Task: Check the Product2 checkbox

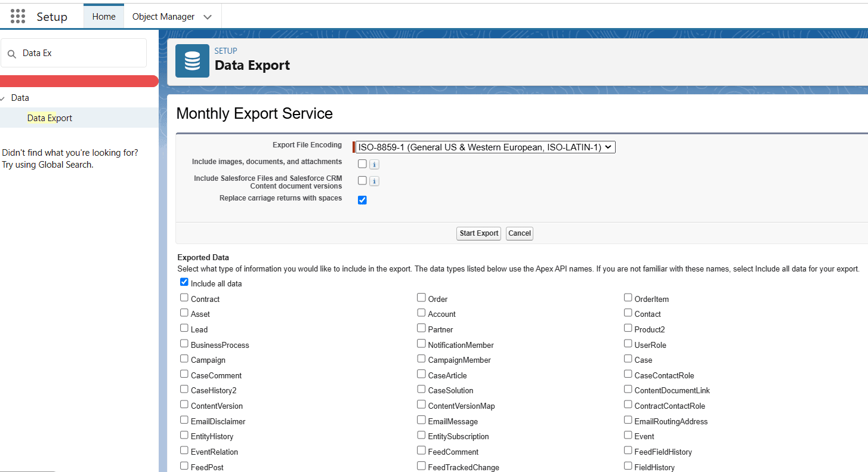Action: pyautogui.click(x=628, y=328)
